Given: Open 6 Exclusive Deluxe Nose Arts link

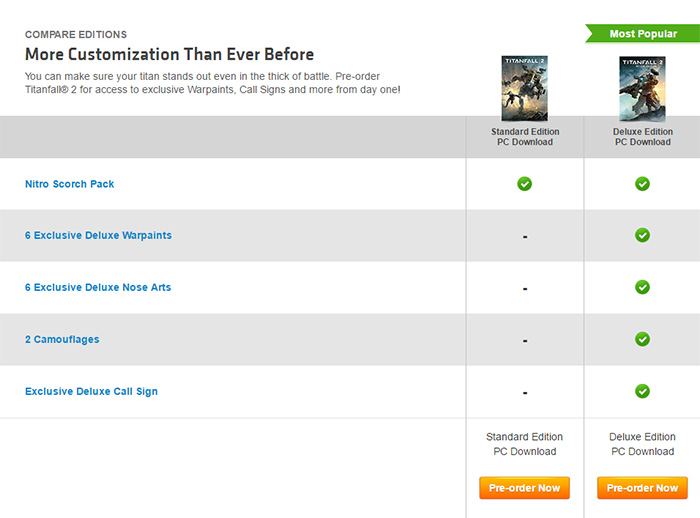Looking at the screenshot, I should pos(98,287).
